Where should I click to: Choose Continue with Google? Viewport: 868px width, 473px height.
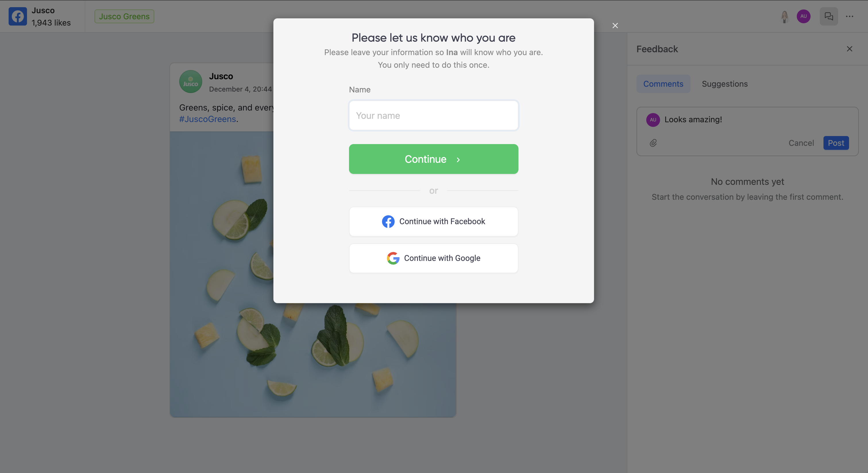(x=433, y=258)
